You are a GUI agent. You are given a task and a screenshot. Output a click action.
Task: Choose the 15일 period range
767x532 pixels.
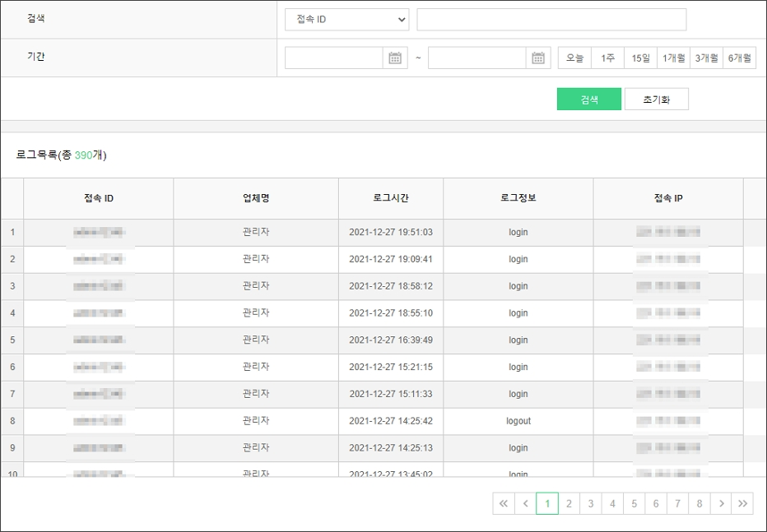pyautogui.click(x=640, y=58)
